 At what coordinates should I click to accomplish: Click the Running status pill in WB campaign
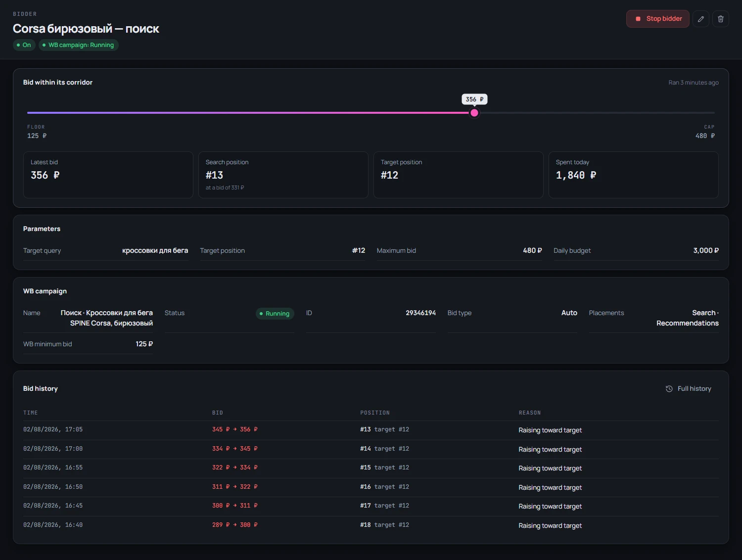[275, 314]
